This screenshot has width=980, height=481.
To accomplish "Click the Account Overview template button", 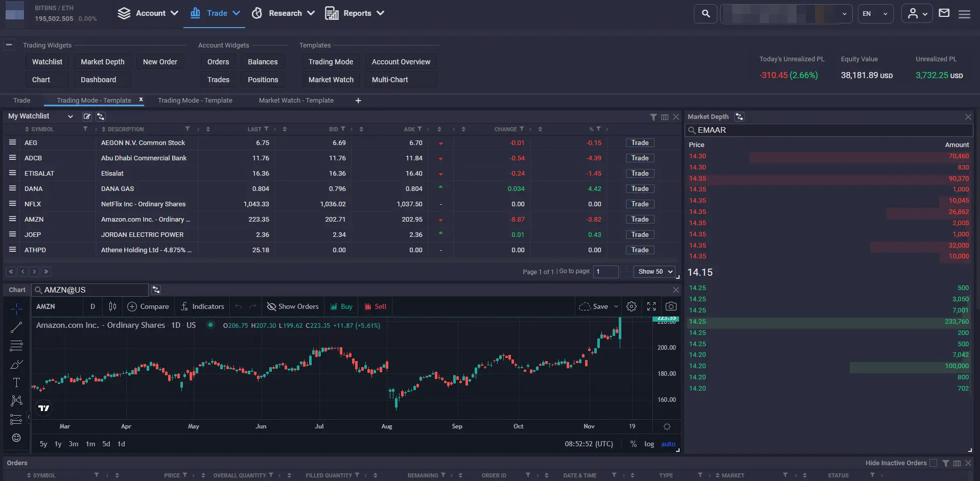I will point(401,62).
